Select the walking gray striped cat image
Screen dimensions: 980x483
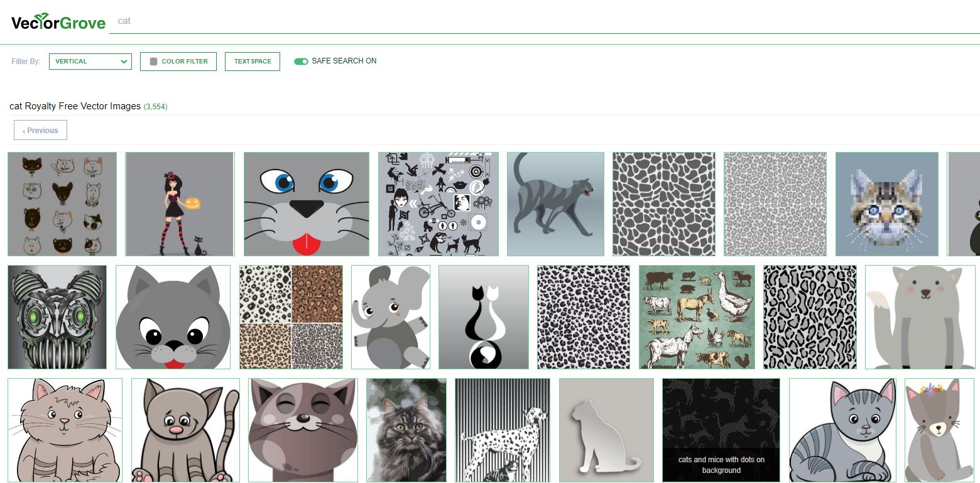pos(555,204)
